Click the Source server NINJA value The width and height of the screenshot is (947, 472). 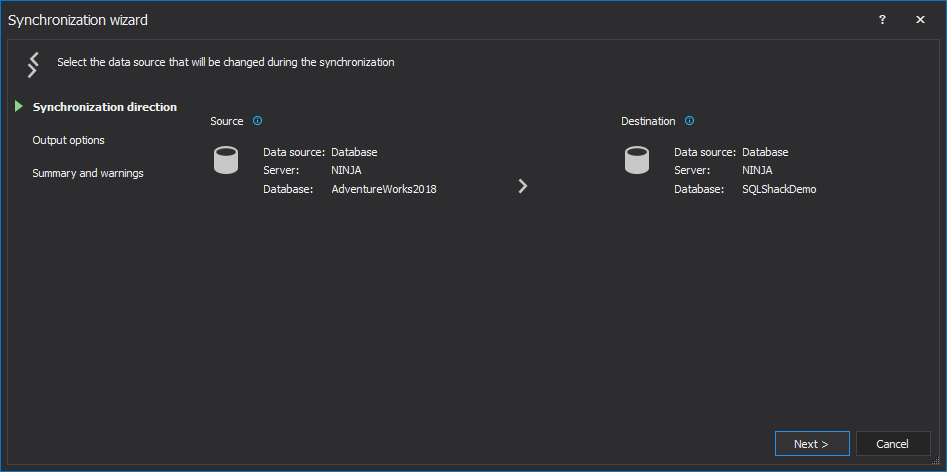346,170
